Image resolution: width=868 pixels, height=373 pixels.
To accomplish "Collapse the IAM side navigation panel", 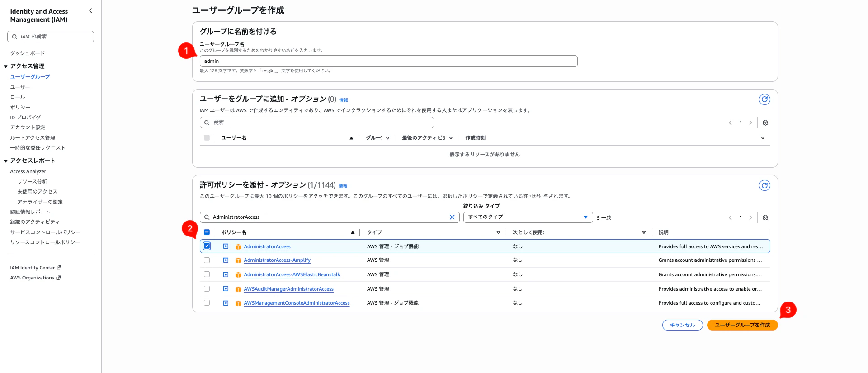I will coord(90,11).
